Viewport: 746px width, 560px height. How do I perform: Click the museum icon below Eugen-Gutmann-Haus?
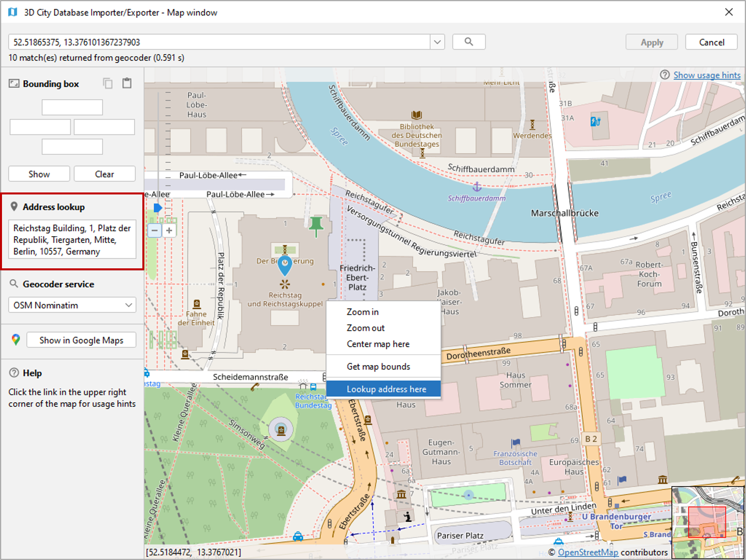[x=401, y=494]
